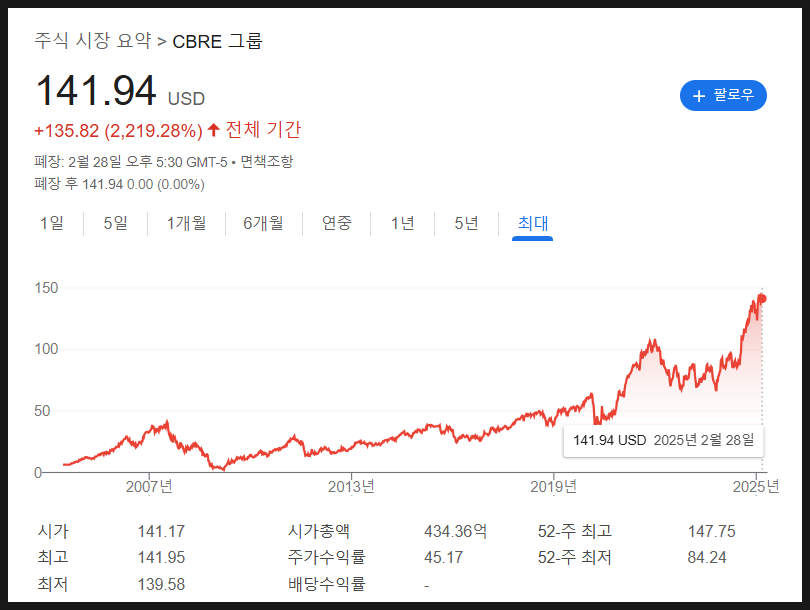Screen dimensions: 810x610
Task: Click the 시가총액 label
Action: 319,531
